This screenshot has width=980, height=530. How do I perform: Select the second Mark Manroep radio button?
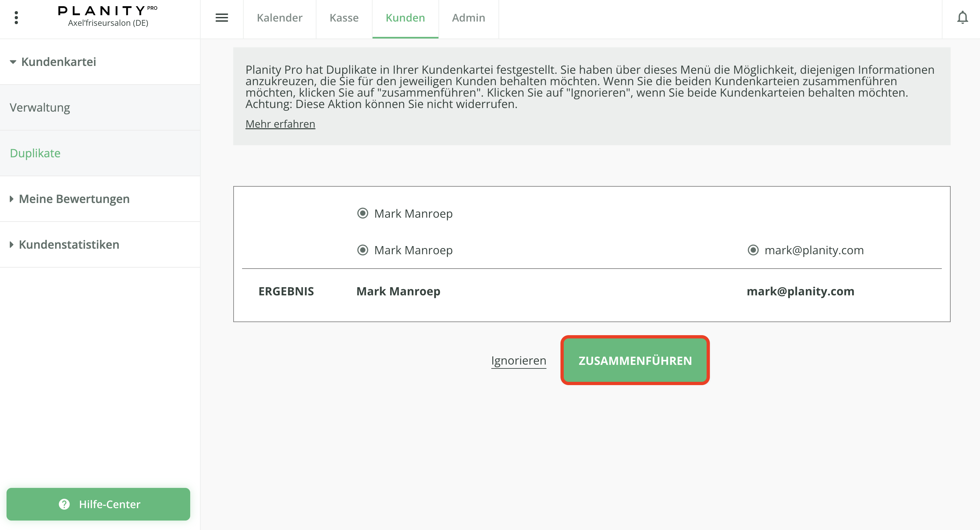(362, 250)
